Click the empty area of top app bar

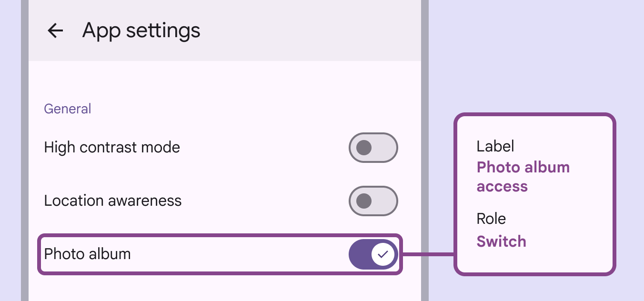click(310, 31)
